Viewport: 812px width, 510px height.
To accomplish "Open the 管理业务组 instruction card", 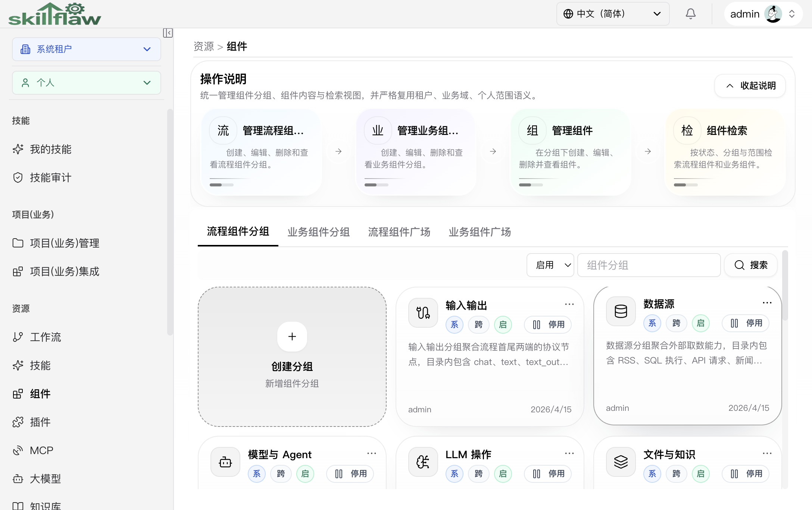I will pos(416,152).
